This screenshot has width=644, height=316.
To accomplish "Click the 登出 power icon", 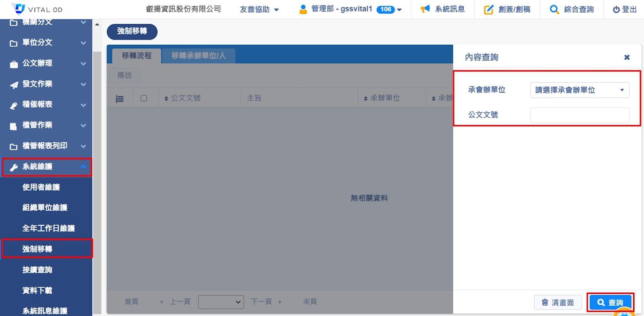I will [x=616, y=9].
